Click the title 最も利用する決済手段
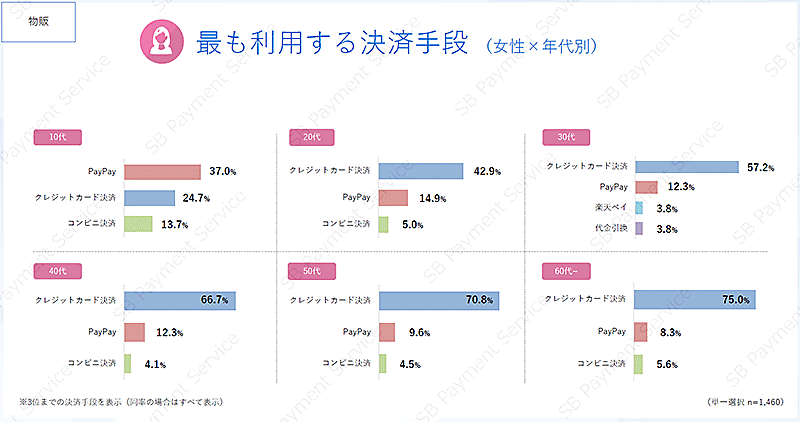 click(x=332, y=44)
